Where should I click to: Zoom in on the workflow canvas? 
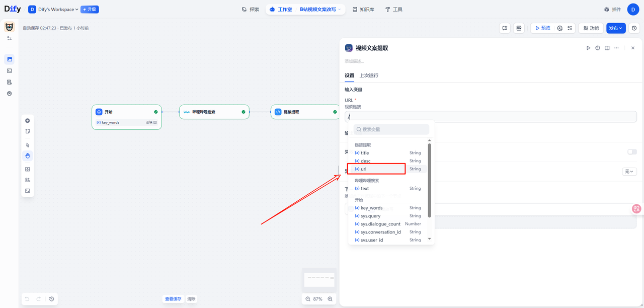pos(330,299)
